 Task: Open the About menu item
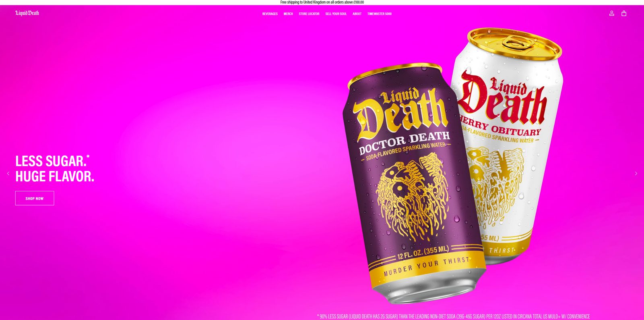357,14
